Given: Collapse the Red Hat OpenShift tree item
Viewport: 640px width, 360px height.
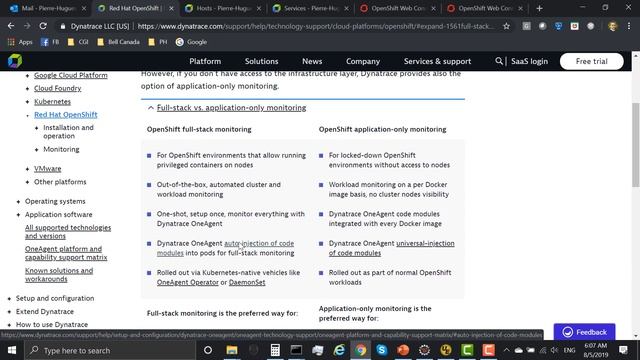Looking at the screenshot, I should coord(27,116).
